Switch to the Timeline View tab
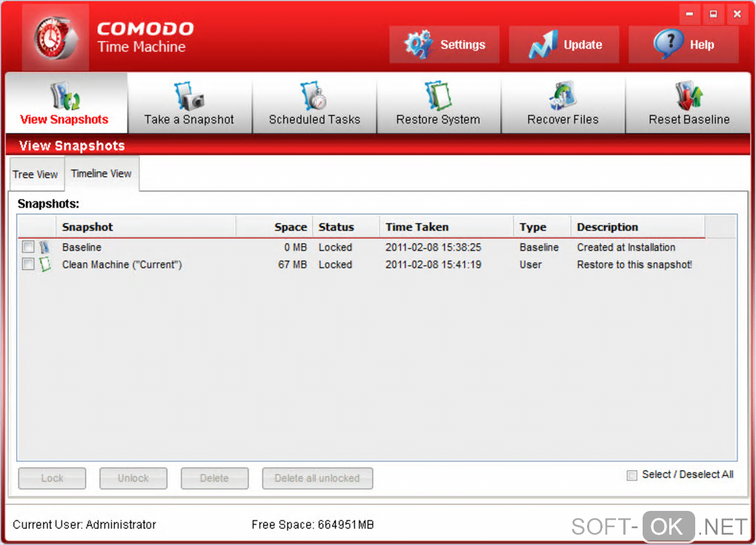The height and width of the screenshot is (545, 756). (x=102, y=174)
